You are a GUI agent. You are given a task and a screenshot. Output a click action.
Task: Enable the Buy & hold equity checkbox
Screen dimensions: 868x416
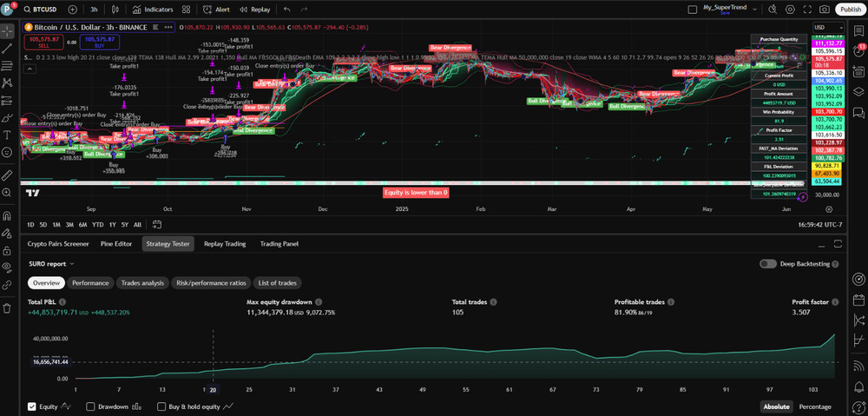(161, 406)
